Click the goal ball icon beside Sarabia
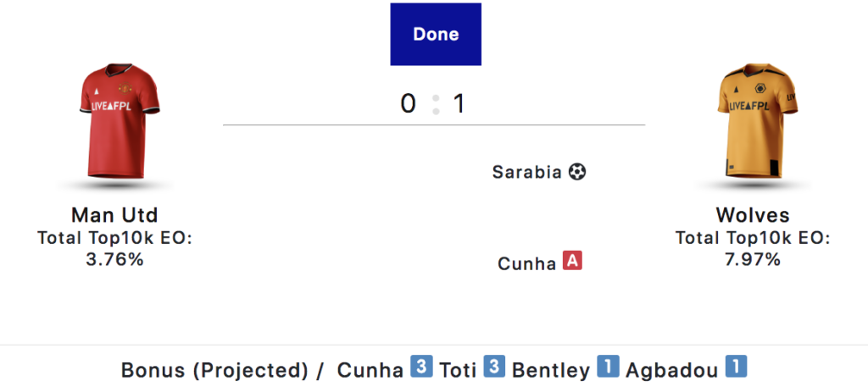868x387 pixels. pyautogui.click(x=577, y=172)
